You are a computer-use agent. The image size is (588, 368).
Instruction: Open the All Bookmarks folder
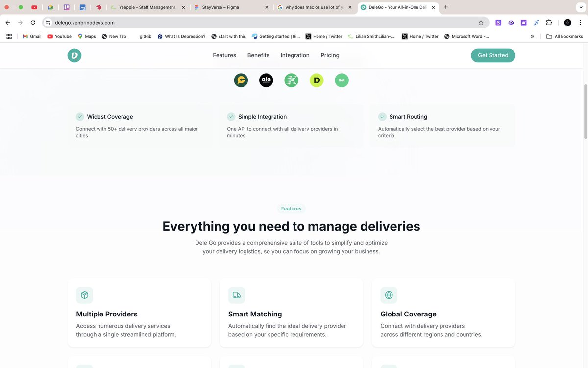(564, 36)
